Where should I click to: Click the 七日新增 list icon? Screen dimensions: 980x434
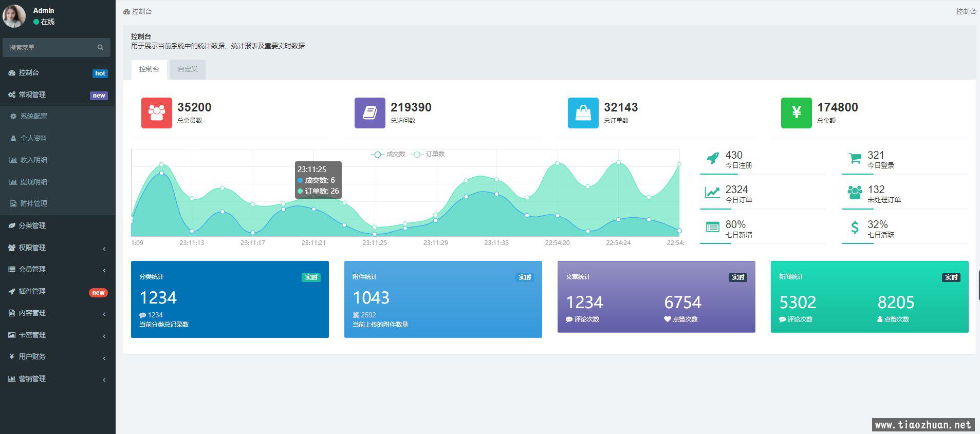point(712,227)
